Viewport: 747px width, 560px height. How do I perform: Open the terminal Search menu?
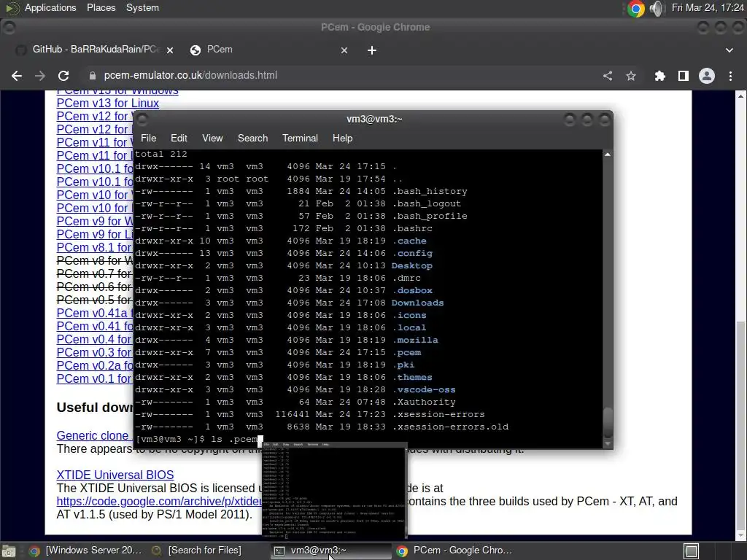tap(252, 138)
